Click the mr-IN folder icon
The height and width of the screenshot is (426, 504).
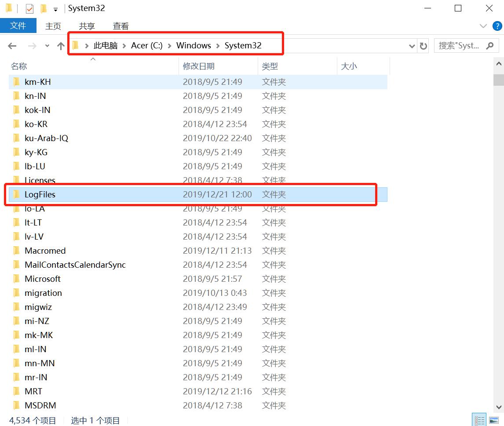point(16,378)
